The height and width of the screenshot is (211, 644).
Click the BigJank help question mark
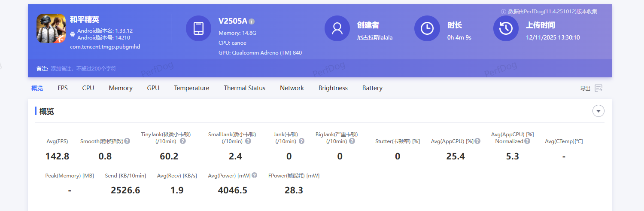click(352, 141)
